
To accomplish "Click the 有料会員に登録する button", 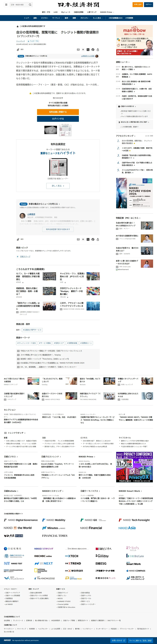I will [58, 112].
